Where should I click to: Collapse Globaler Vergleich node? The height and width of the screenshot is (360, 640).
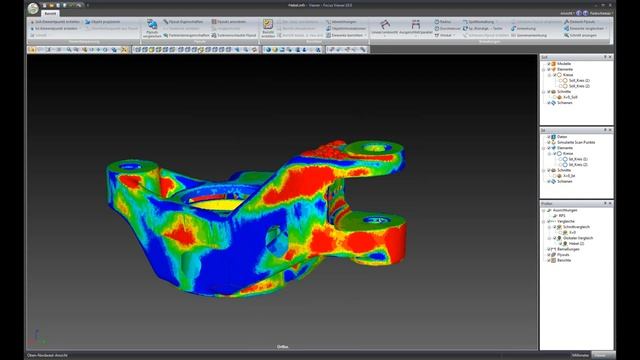pyautogui.click(x=549, y=238)
